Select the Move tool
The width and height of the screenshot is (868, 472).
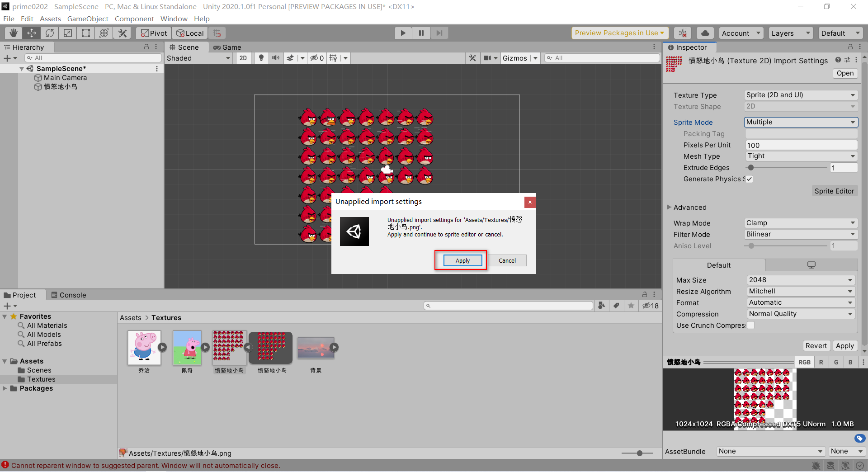tap(32, 33)
